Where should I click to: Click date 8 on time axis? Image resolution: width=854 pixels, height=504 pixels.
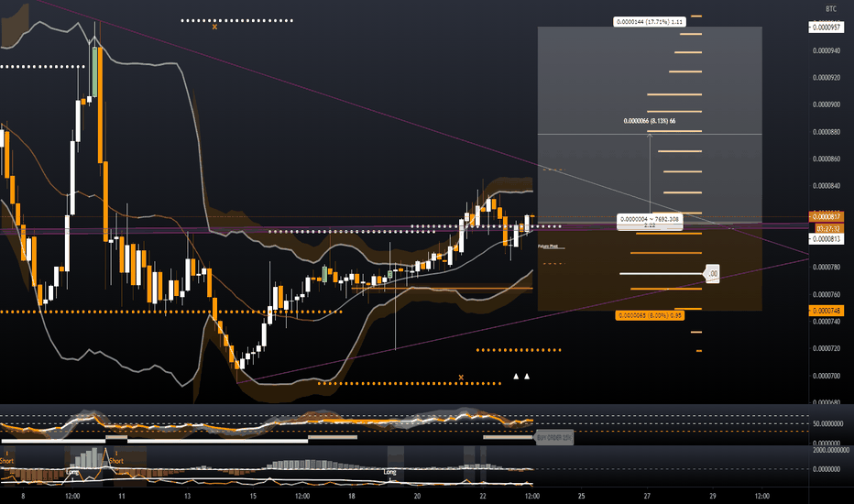pyautogui.click(x=23, y=496)
